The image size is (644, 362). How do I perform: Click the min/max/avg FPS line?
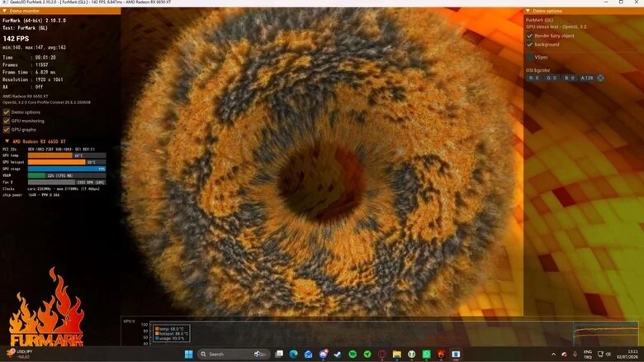tap(34, 47)
